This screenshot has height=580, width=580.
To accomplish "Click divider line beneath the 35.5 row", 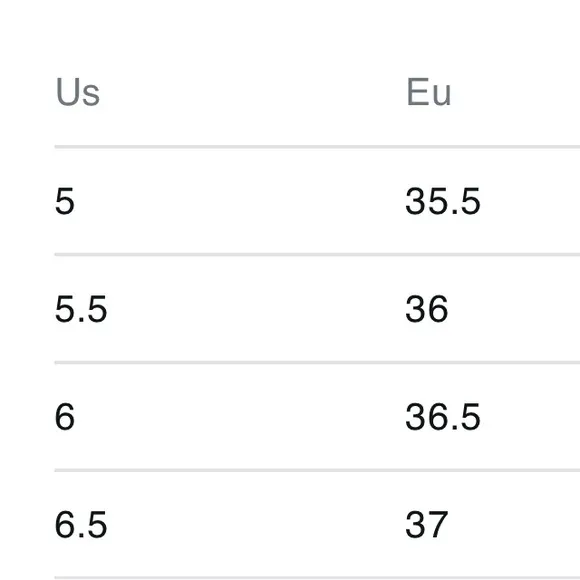I will pyautogui.click(x=317, y=255).
